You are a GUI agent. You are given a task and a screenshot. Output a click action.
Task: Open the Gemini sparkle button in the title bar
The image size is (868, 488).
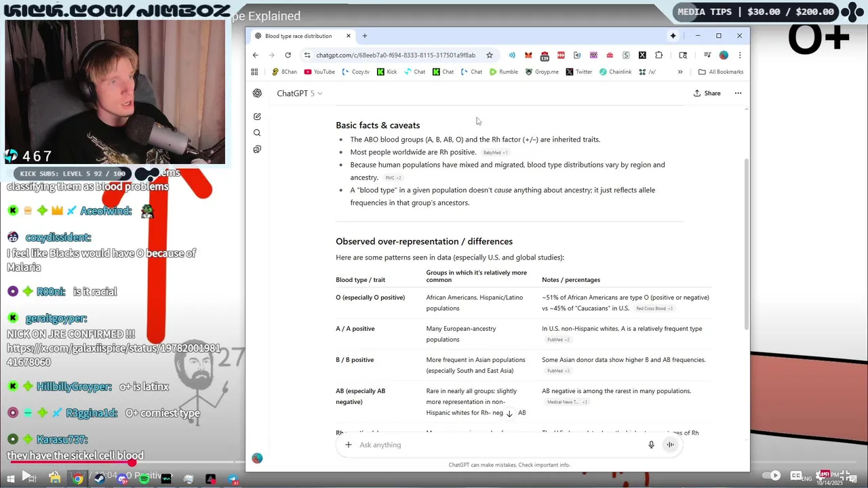coord(673,36)
